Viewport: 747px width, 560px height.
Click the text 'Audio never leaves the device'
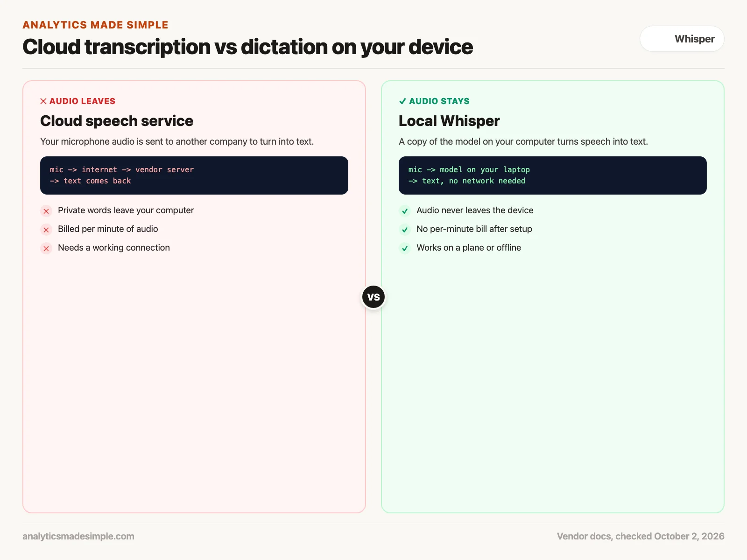[475, 210]
